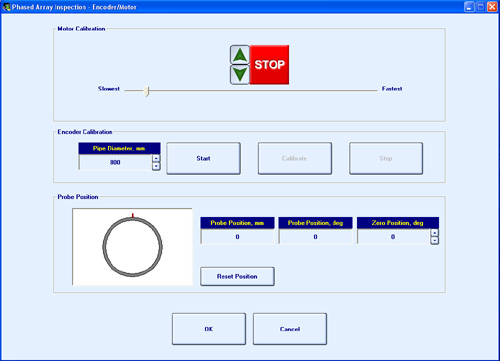Click the Calibrate button
Screen dimensions: 500x361
tap(295, 158)
